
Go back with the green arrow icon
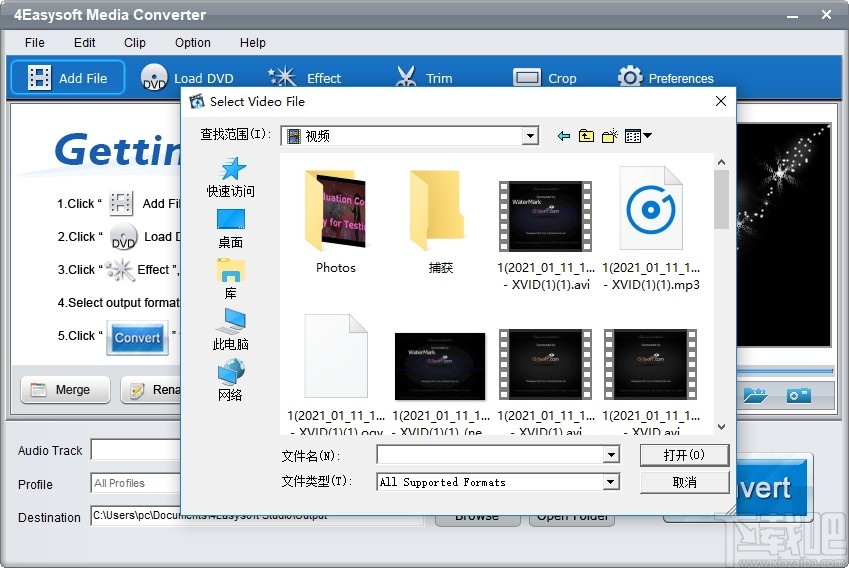(x=564, y=136)
